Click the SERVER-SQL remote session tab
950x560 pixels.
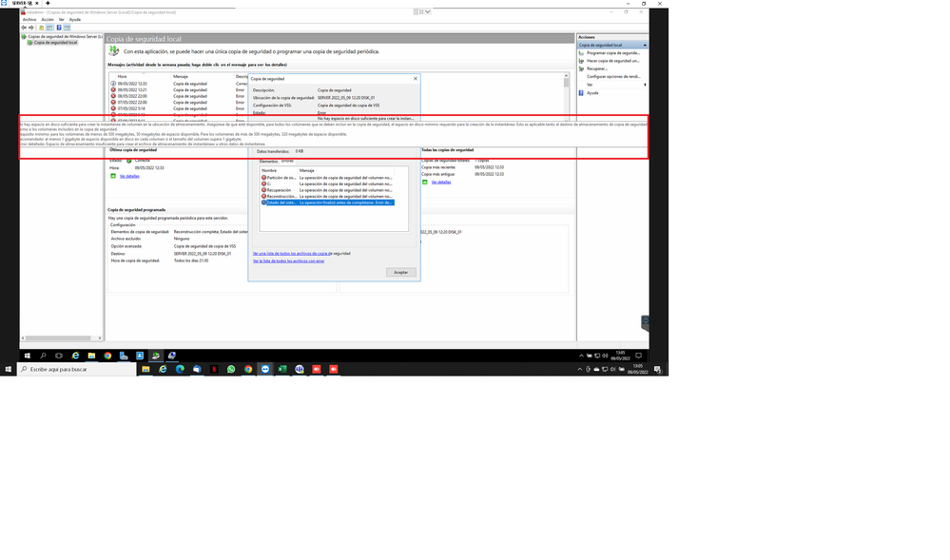pos(22,3)
